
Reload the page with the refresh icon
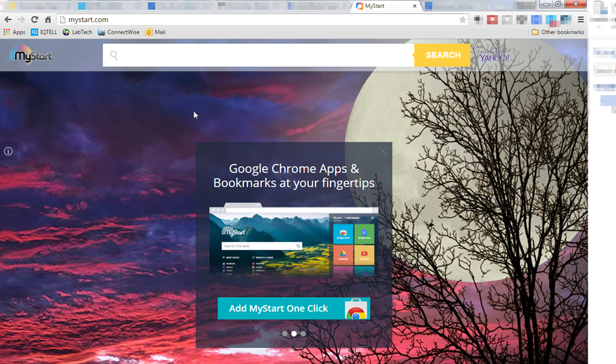click(35, 20)
